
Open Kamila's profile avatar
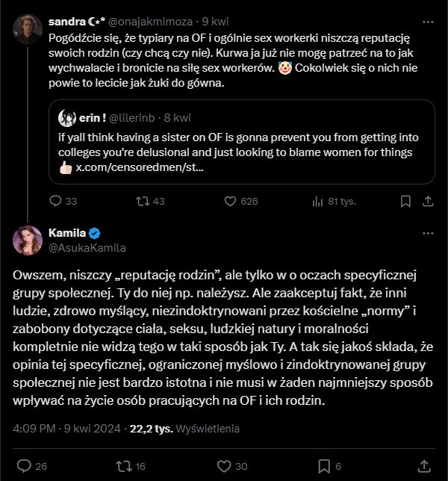28,241
